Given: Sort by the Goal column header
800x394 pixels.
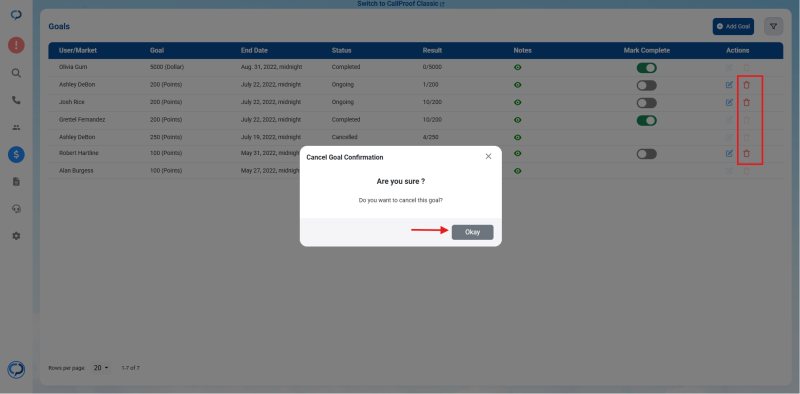Looking at the screenshot, I should pos(157,51).
